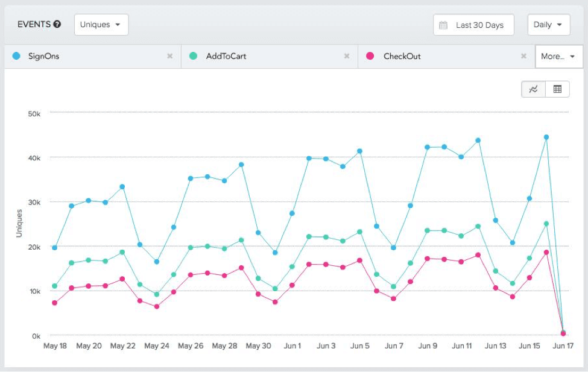
Task: Click the SignOns peak point near Jun 16
Action: point(546,137)
